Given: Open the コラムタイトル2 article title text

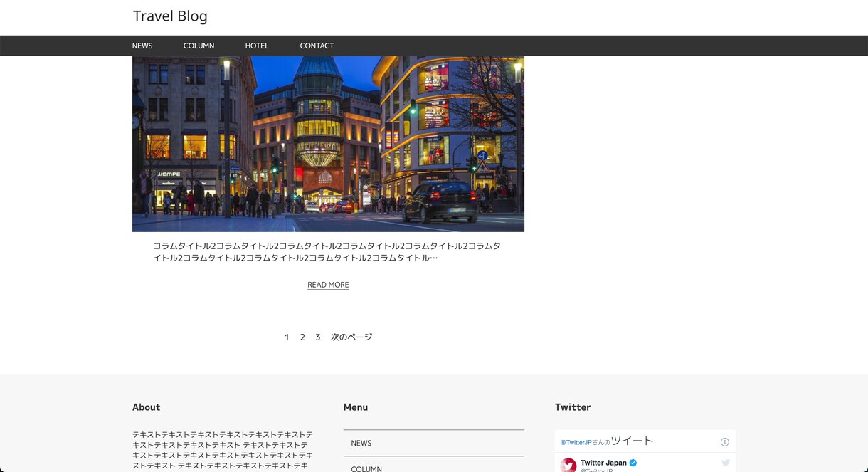Looking at the screenshot, I should (327, 252).
